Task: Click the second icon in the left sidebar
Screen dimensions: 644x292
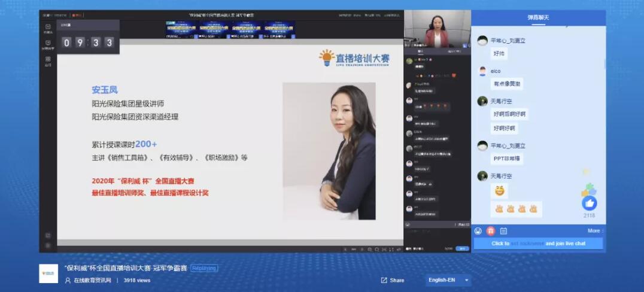Action: click(x=48, y=44)
